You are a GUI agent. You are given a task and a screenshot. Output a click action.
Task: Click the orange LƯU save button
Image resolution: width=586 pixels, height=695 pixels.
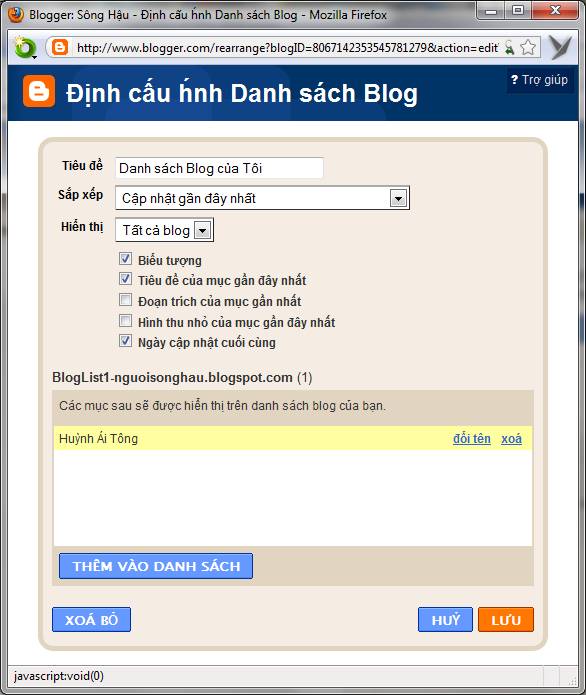(x=506, y=620)
